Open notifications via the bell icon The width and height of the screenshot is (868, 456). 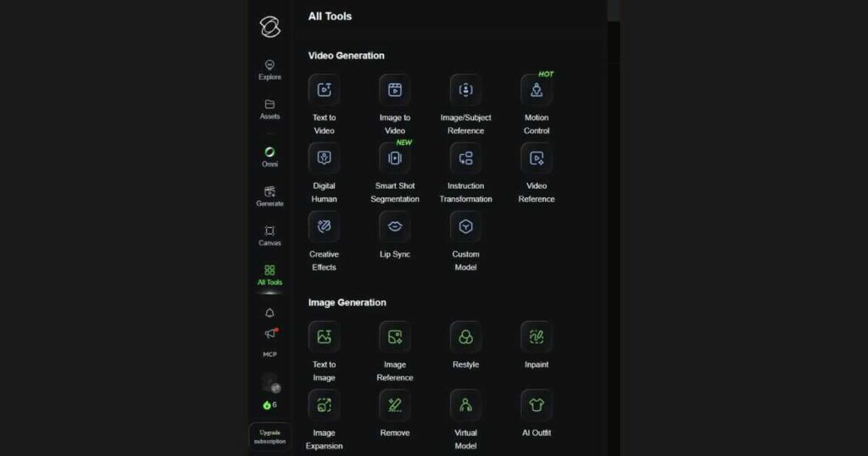[270, 313]
